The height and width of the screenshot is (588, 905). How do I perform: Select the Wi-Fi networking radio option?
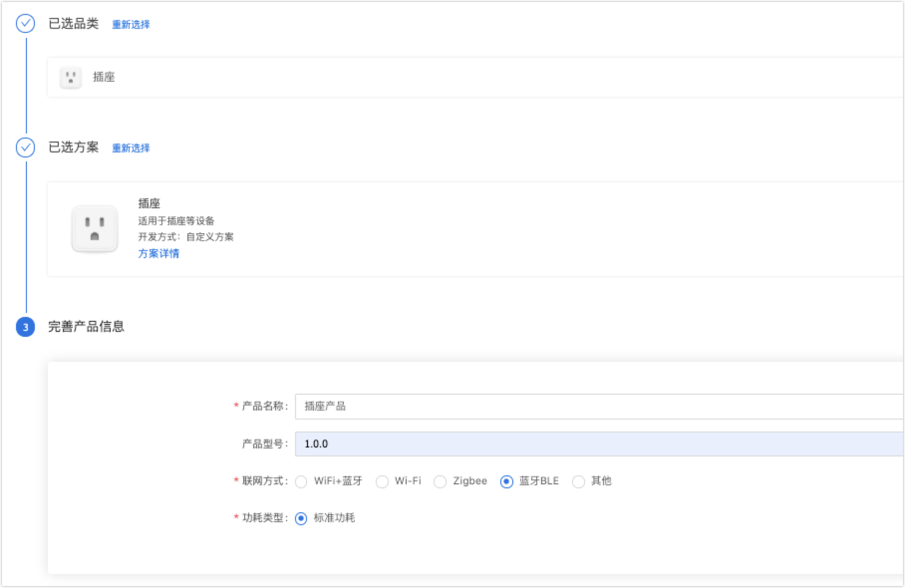point(382,482)
